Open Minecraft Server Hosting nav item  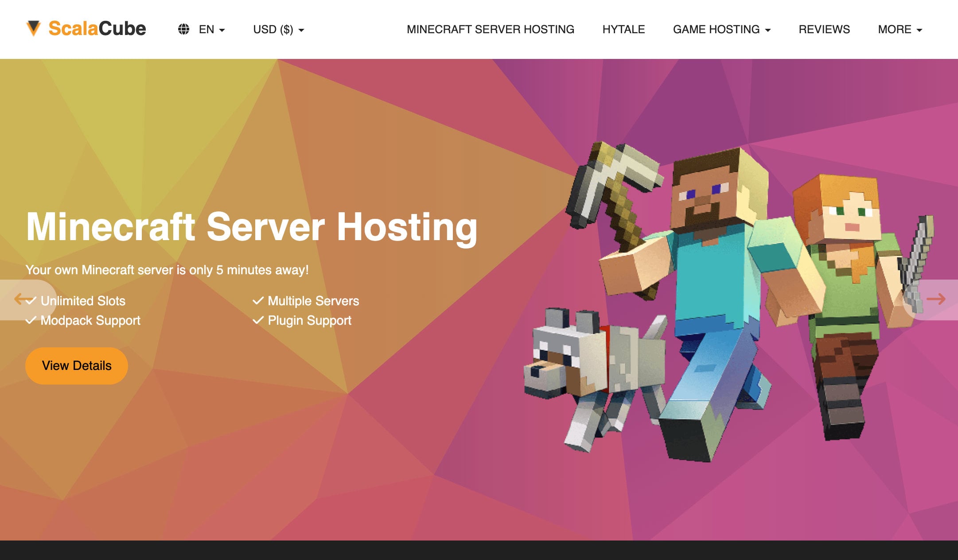491,30
